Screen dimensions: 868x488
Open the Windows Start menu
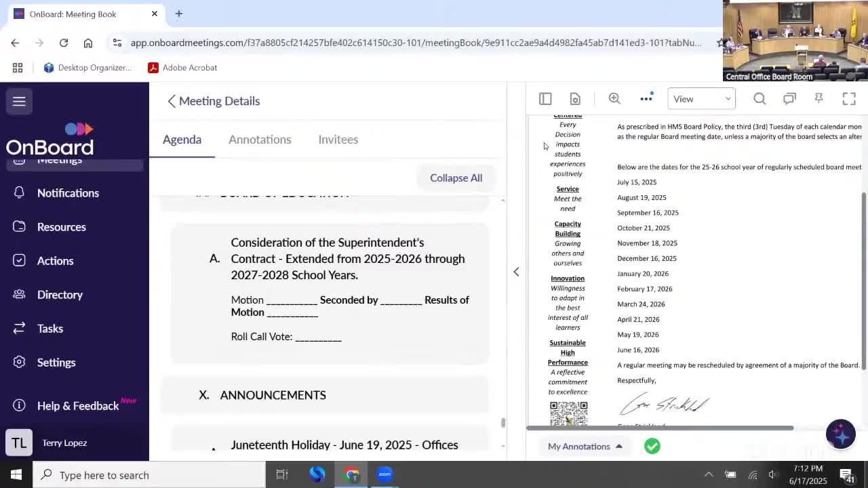click(16, 474)
